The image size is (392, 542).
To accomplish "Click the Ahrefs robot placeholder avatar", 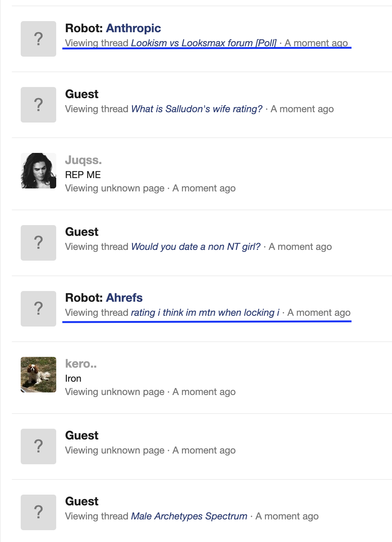I will (38, 309).
